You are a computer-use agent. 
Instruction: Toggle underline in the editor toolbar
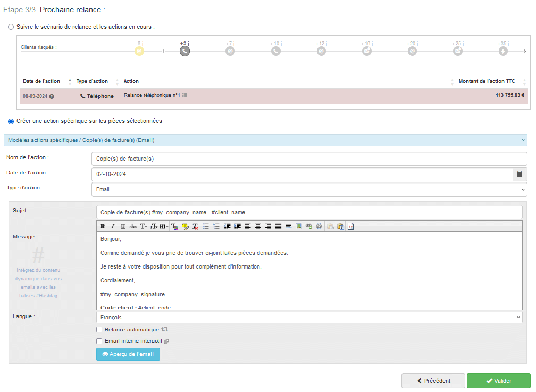123,227
